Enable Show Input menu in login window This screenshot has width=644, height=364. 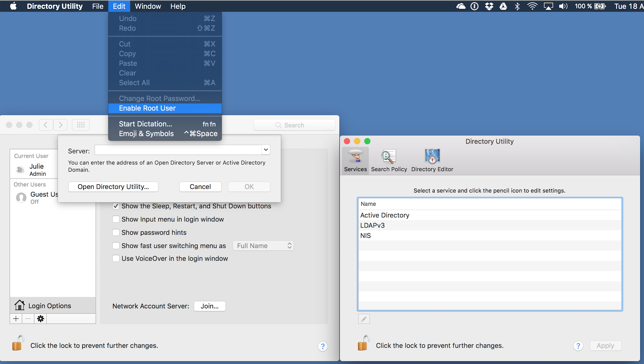[x=116, y=219]
